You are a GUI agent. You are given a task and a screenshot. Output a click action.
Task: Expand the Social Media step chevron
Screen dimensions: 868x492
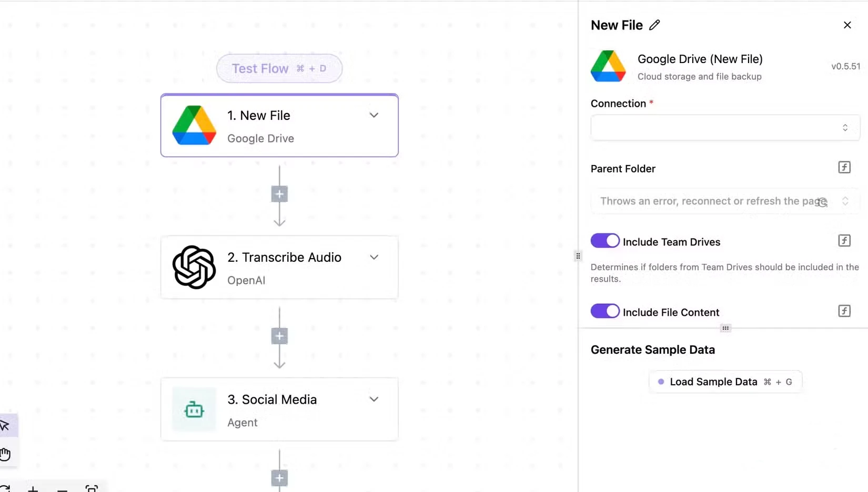[x=374, y=399]
